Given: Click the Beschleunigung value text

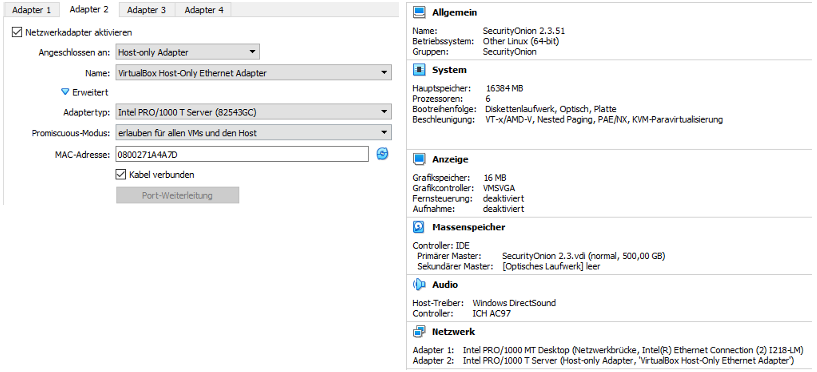Looking at the screenshot, I should tap(604, 119).
